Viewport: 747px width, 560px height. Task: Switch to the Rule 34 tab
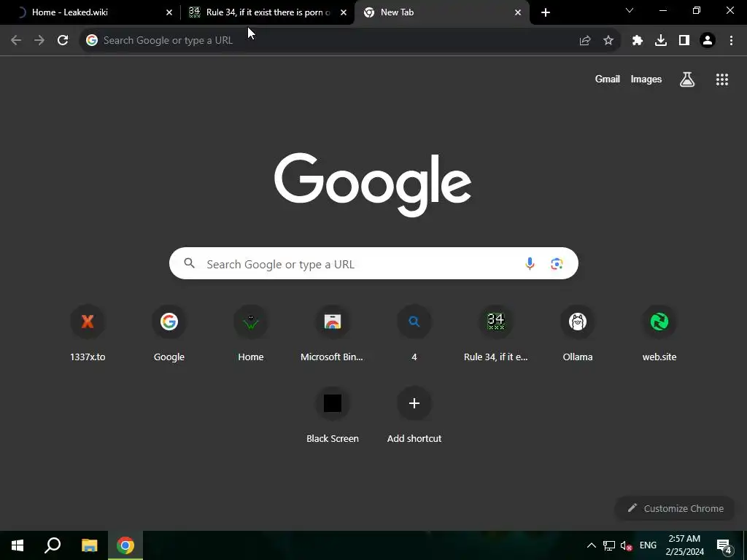pos(267,12)
